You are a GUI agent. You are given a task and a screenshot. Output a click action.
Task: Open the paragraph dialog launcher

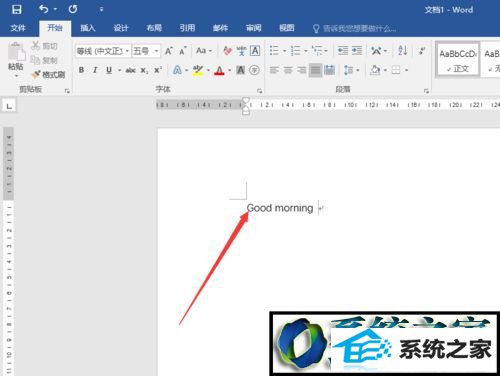(426, 91)
